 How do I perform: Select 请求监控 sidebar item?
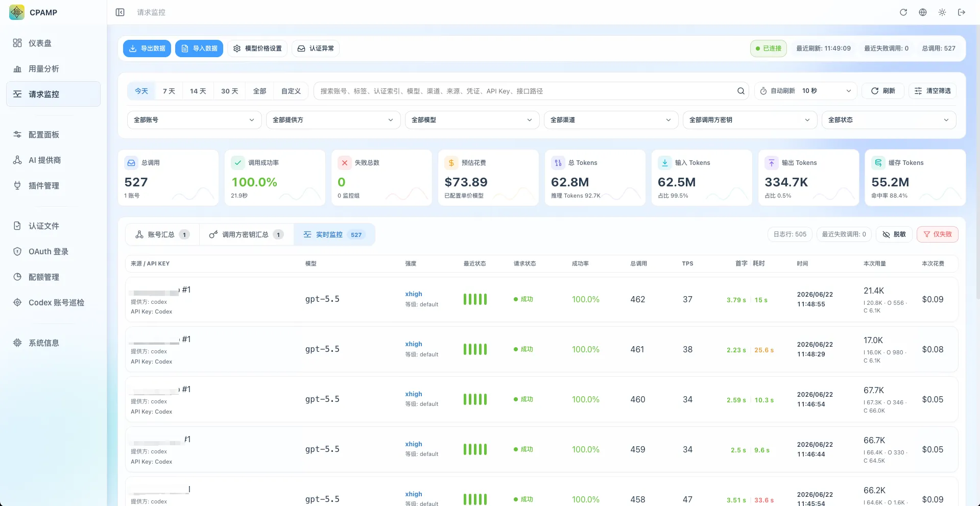tap(53, 94)
